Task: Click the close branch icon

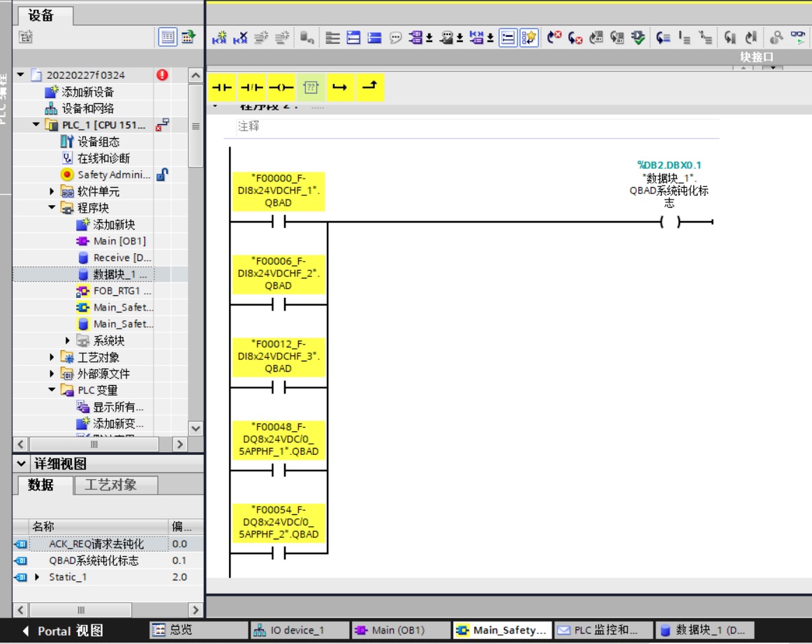Action: [370, 87]
